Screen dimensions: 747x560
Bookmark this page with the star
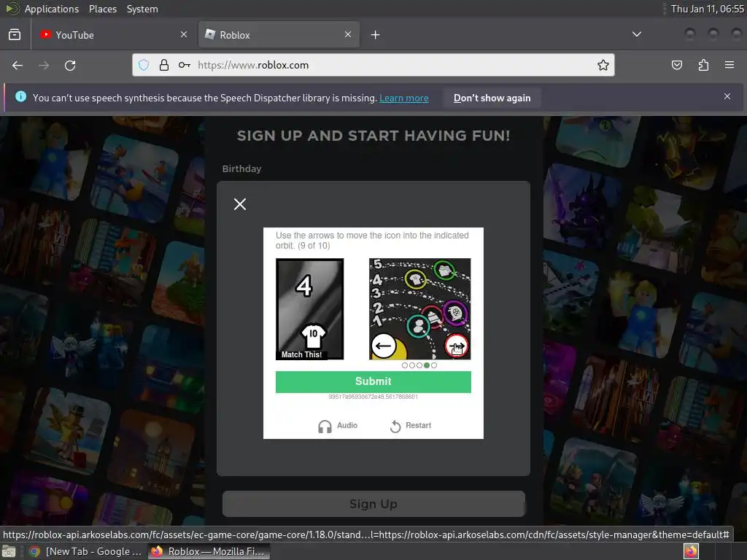pyautogui.click(x=603, y=65)
